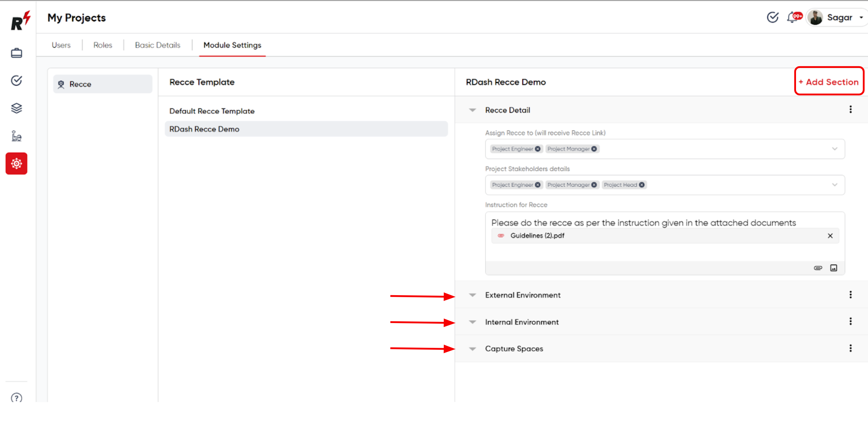Expand the Internal Environment section
868x429 pixels.
pos(472,322)
